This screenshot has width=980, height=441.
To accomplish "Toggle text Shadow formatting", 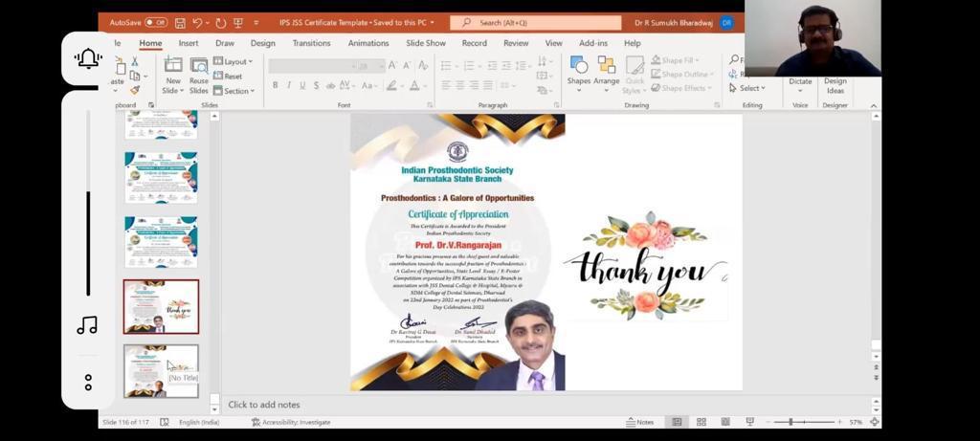I will tap(316, 85).
